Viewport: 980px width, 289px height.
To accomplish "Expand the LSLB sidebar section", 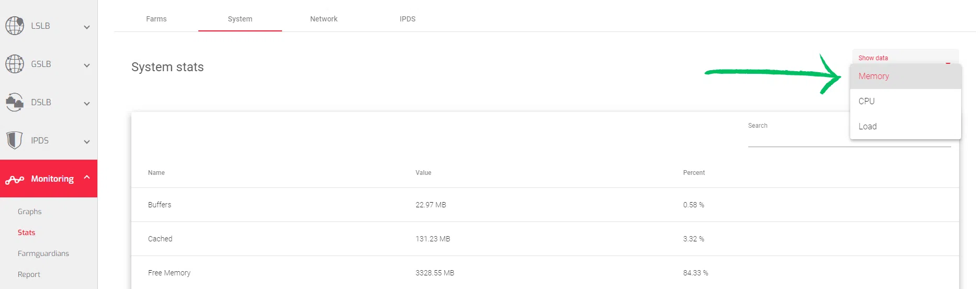I will pyautogui.click(x=87, y=27).
